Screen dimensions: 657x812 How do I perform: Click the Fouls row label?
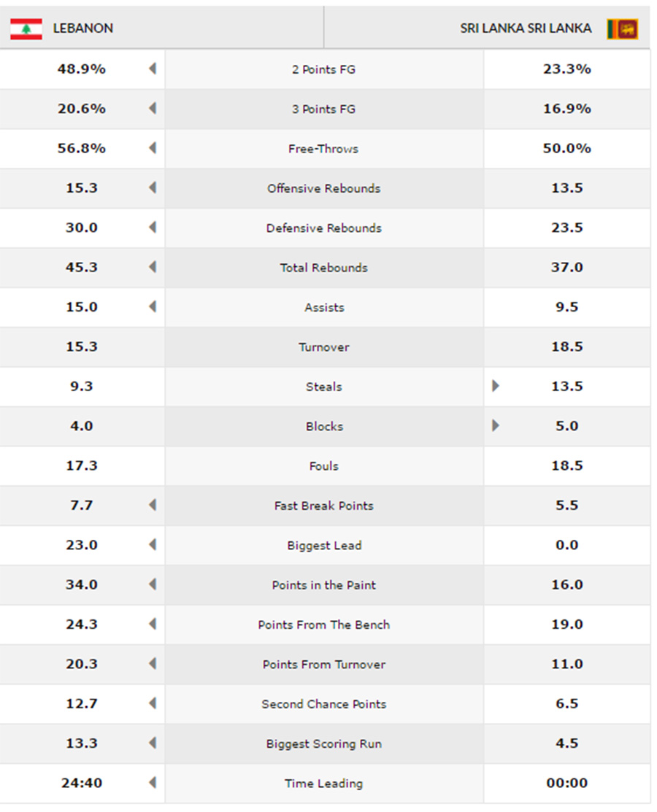tap(324, 466)
